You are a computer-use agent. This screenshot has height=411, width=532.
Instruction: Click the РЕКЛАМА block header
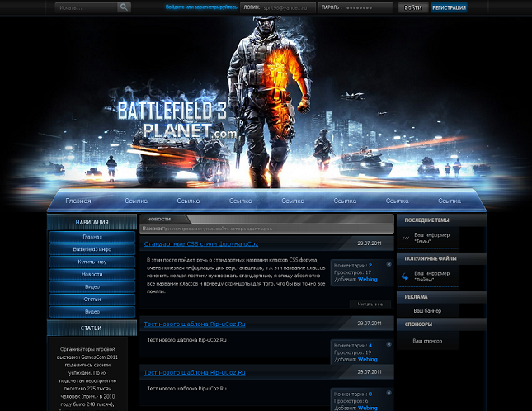(441, 297)
